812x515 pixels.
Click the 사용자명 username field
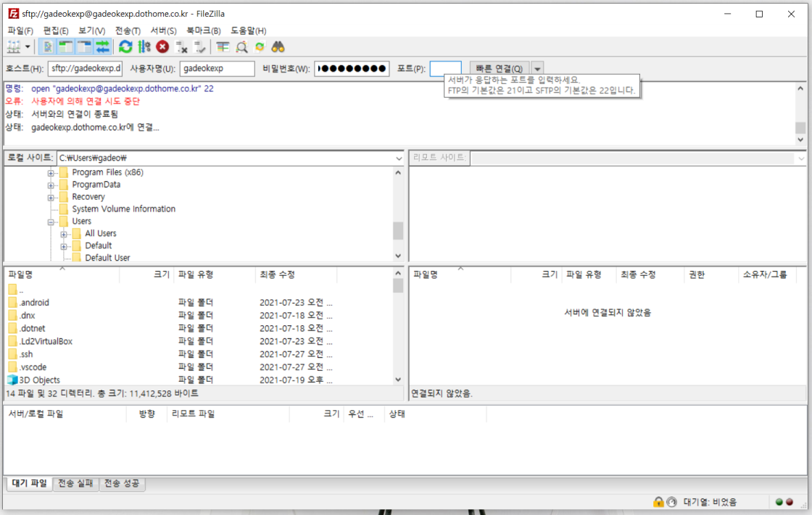click(217, 68)
